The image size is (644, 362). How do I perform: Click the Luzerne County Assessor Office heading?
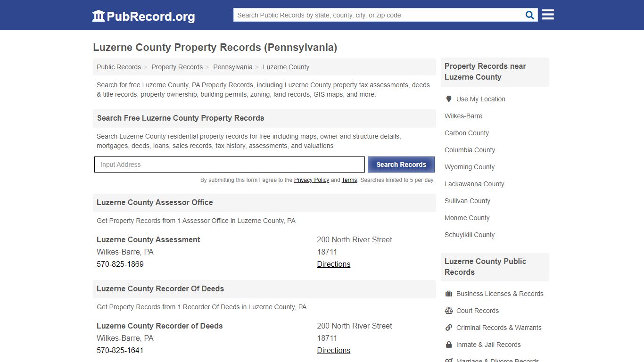pos(155,202)
